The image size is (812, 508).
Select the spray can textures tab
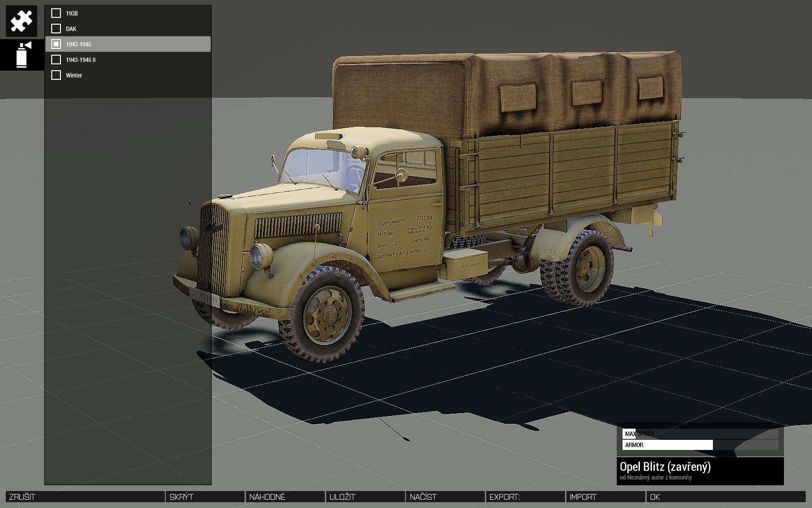[x=21, y=55]
